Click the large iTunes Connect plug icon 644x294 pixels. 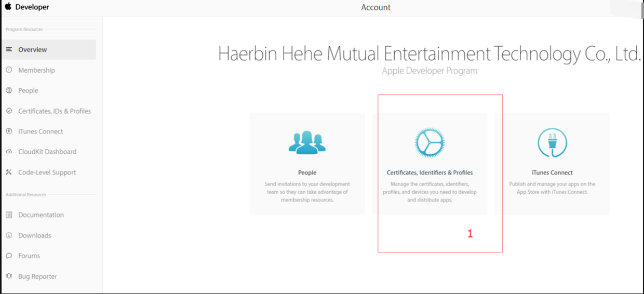[x=552, y=142]
